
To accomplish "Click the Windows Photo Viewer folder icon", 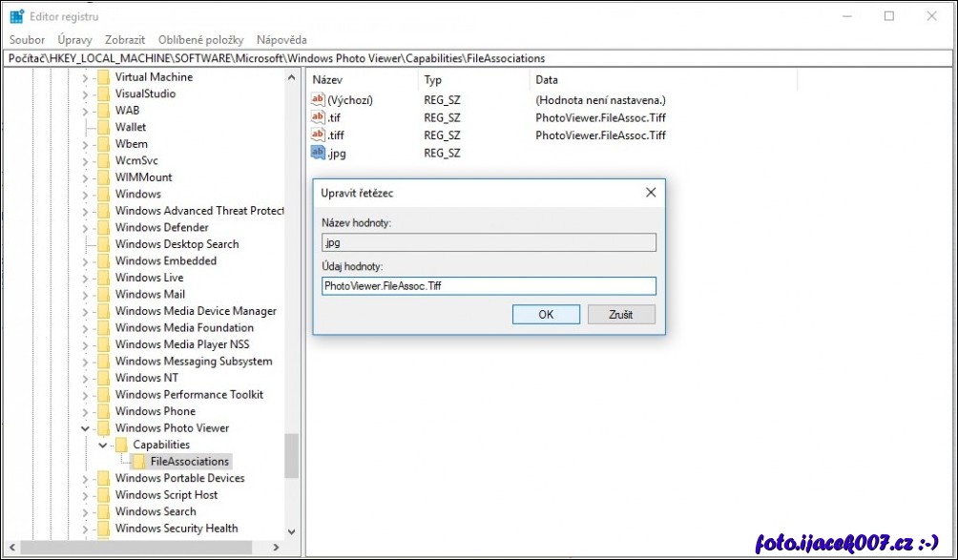I will click(x=103, y=428).
